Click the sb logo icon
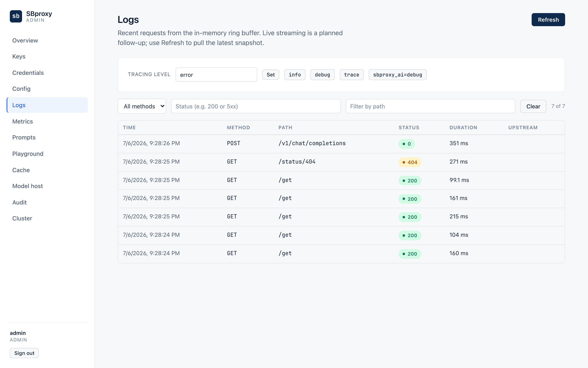The width and height of the screenshot is (588, 368). click(16, 16)
